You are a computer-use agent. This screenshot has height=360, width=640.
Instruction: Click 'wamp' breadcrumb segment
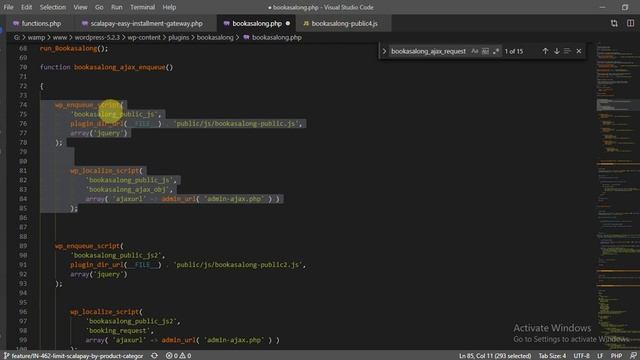click(x=36, y=38)
